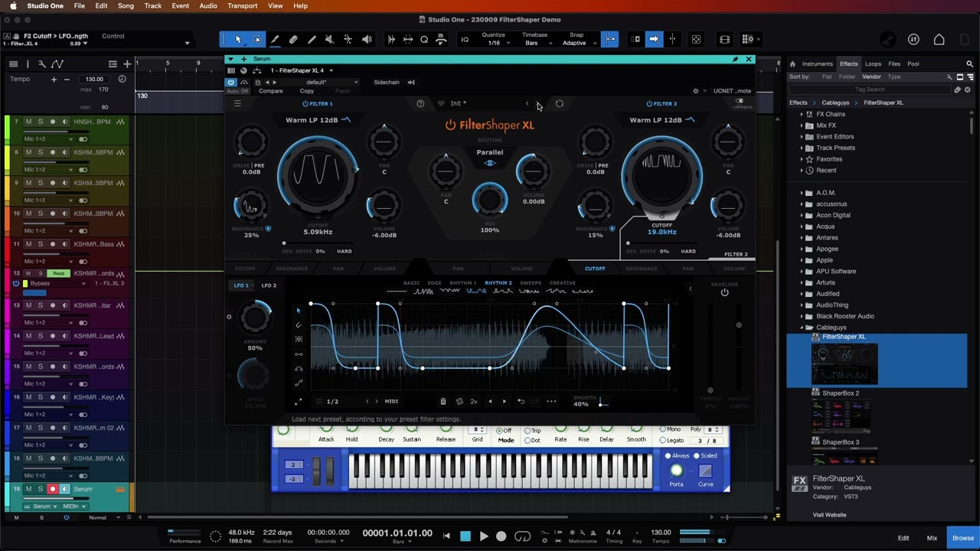
Task: Shift LFO waveform right arrow
Action: [504, 401]
